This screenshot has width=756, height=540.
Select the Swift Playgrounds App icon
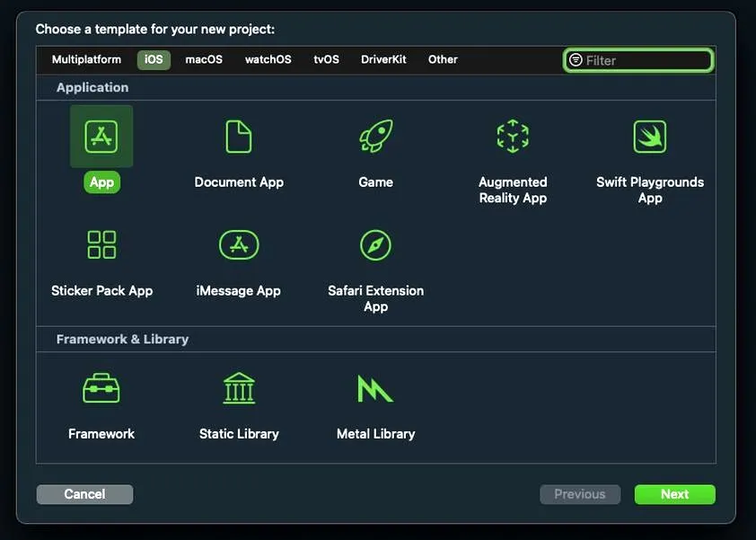click(650, 137)
